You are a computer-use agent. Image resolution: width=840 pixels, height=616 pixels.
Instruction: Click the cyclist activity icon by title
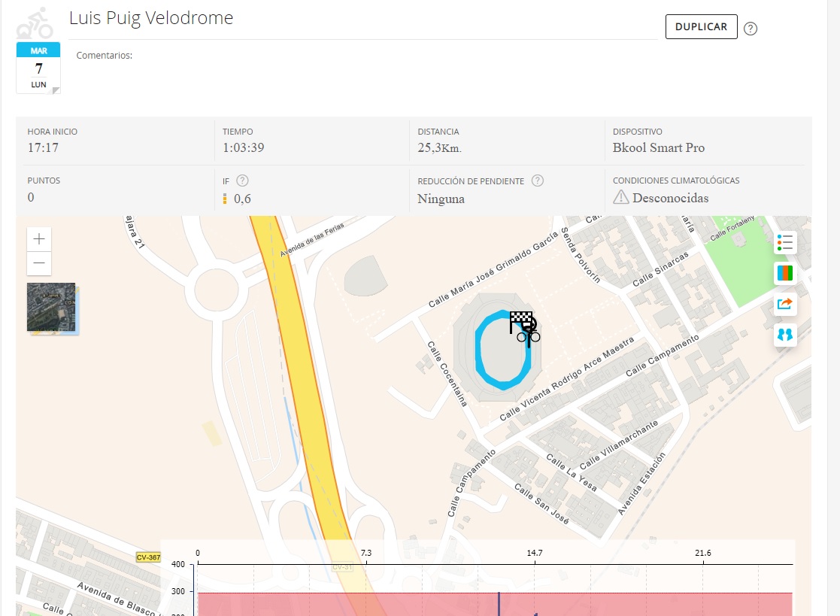(35, 23)
